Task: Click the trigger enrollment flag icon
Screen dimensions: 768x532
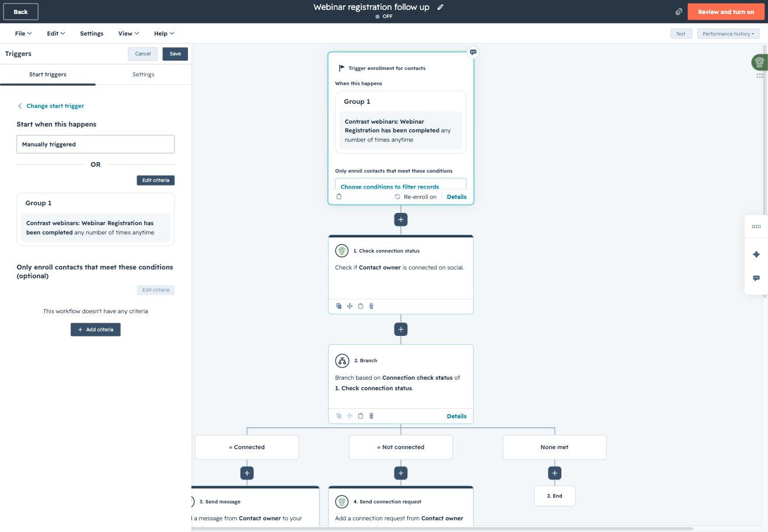Action: tap(341, 68)
